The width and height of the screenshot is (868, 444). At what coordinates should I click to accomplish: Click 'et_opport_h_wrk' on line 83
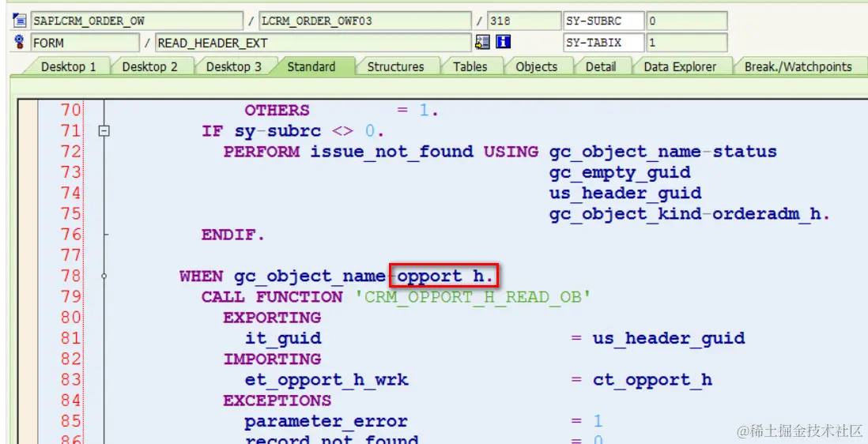[326, 381]
